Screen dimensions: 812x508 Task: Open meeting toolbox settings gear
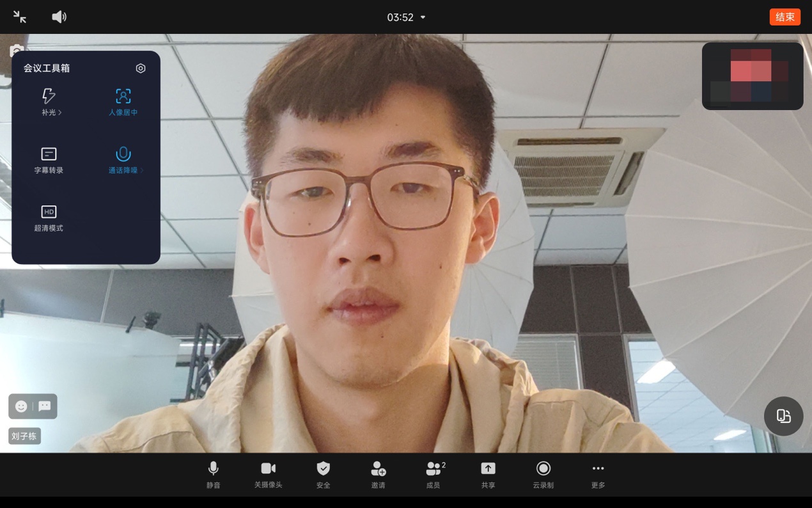pos(141,68)
